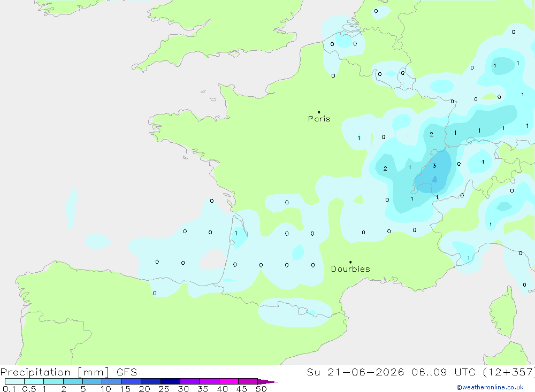Pick the legend swatch between 30 and 35
This screenshot has height=392, width=535.
pos(190,381)
